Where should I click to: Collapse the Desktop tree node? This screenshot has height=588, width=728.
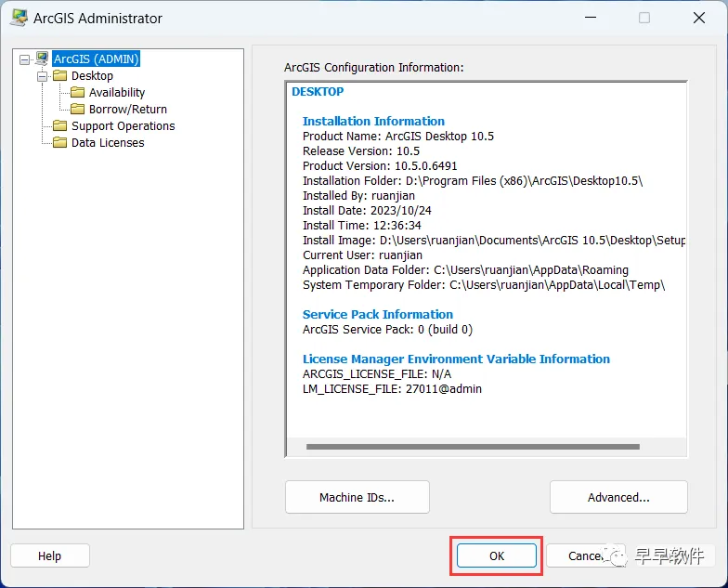pyautogui.click(x=43, y=76)
